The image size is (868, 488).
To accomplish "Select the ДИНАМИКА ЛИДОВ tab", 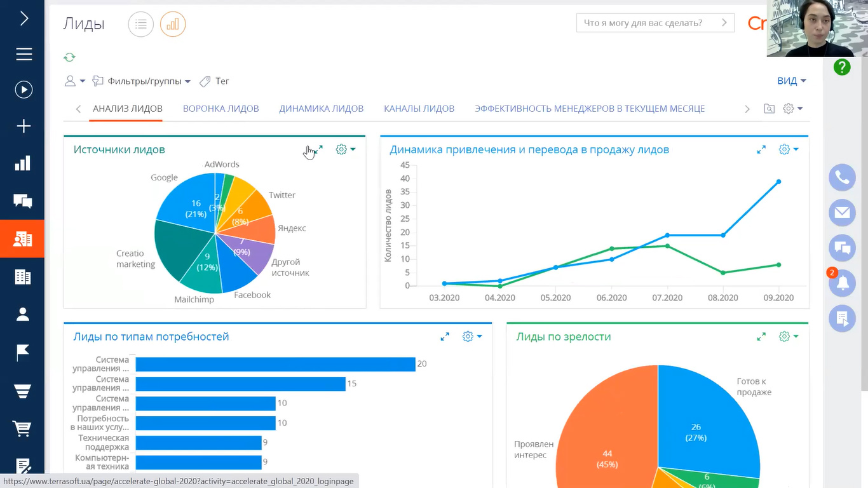I will point(322,109).
